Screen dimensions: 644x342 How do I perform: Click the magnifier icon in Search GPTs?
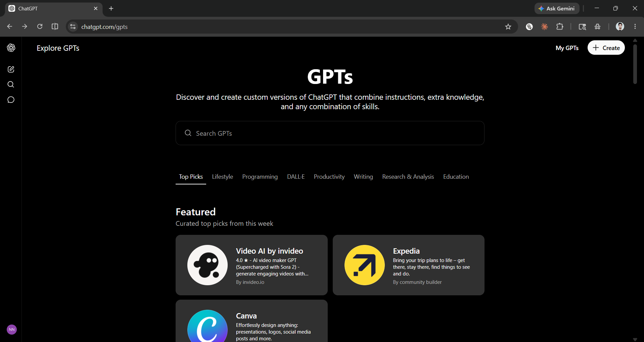tap(188, 133)
